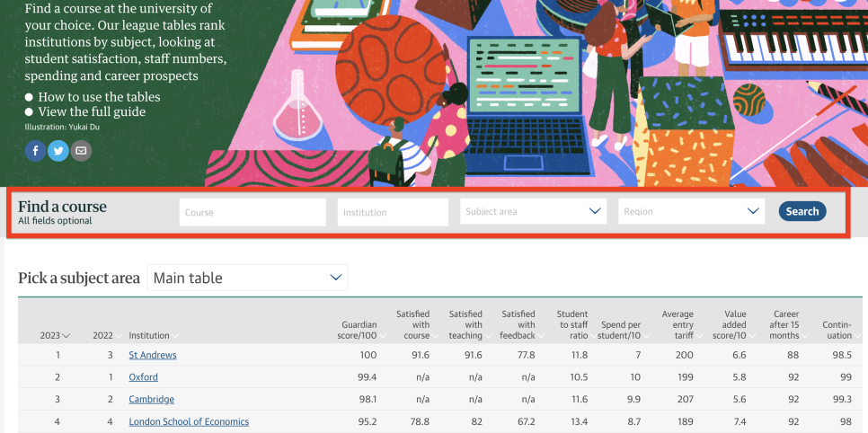Image resolution: width=868 pixels, height=433 pixels.
Task: Open the Oxford link
Action: (x=144, y=377)
